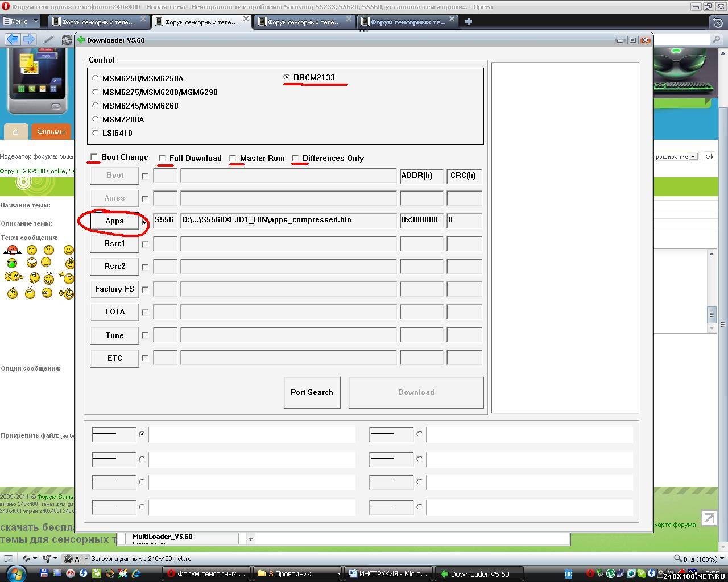The height and width of the screenshot is (582, 728).
Task: Reload page with Opera refresh icon
Action: (x=67, y=40)
